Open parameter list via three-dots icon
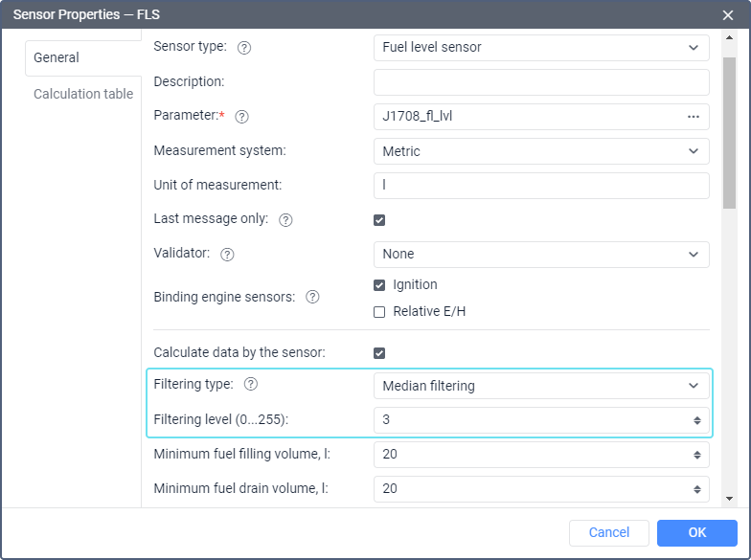The width and height of the screenshot is (751, 560). tap(694, 117)
